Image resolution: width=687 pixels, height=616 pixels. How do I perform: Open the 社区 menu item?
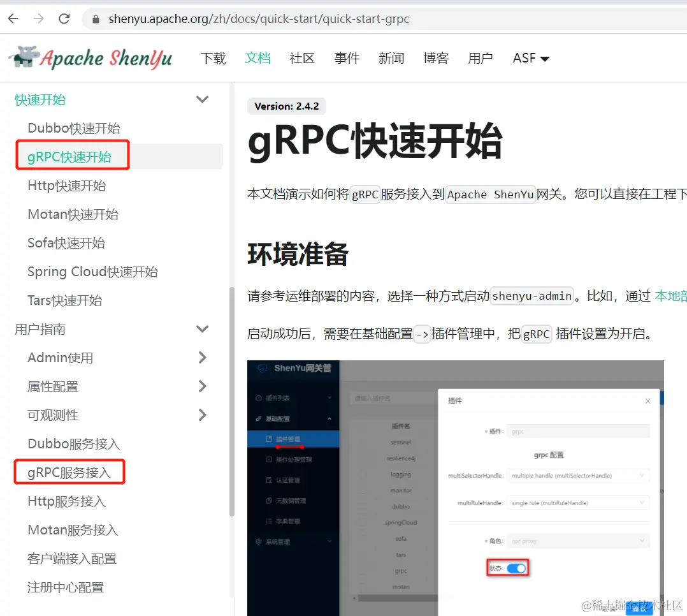coord(301,57)
